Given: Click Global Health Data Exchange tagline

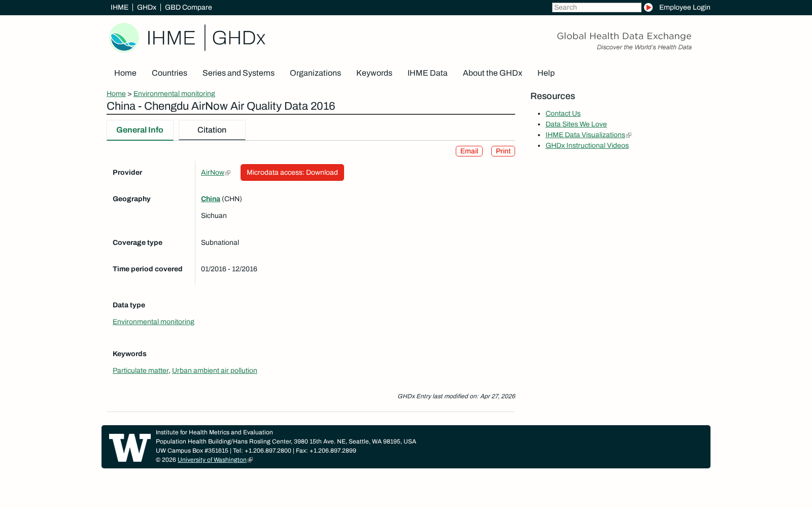Looking at the screenshot, I should pyautogui.click(x=624, y=36).
